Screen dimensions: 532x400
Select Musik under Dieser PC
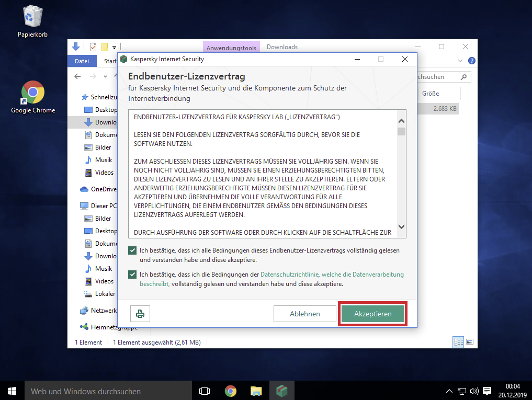point(98,269)
